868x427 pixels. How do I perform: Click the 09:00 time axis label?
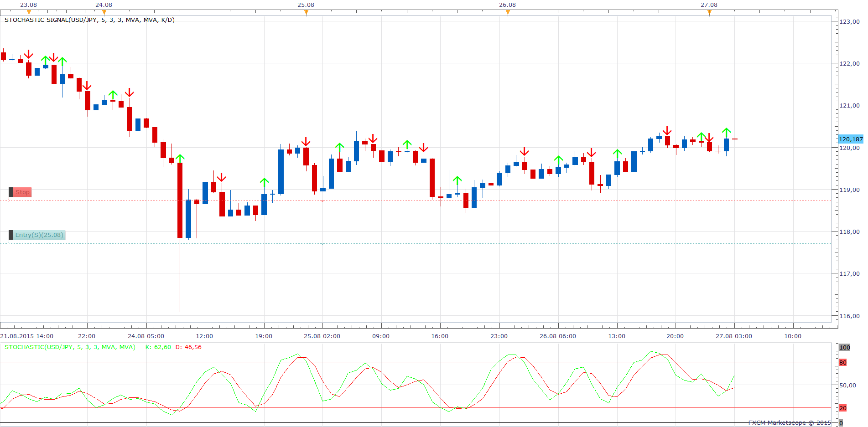click(x=381, y=336)
